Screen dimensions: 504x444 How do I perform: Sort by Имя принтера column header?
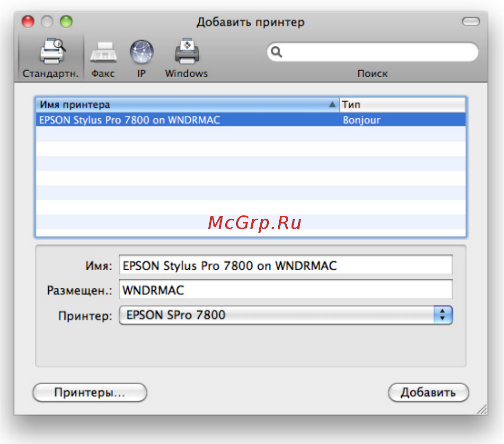pyautogui.click(x=187, y=105)
